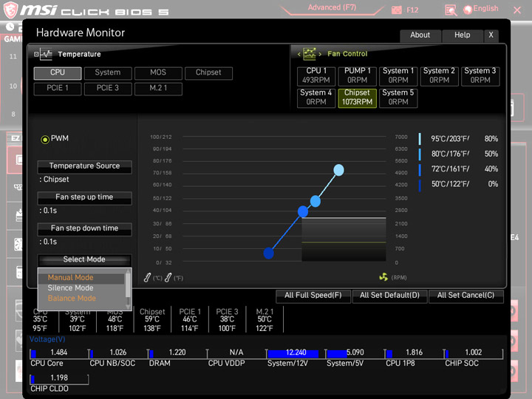Enable the PWM radio button
The image size is (532, 399).
pyautogui.click(x=45, y=139)
